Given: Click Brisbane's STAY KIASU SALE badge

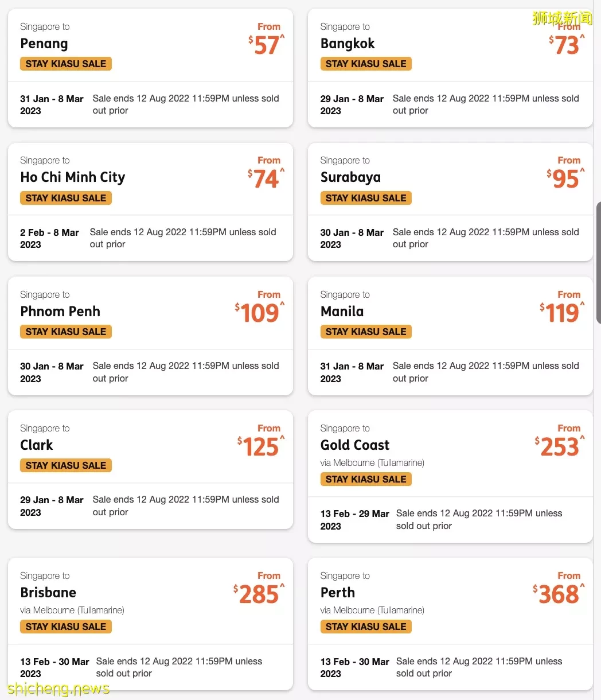Looking at the screenshot, I should [x=66, y=627].
